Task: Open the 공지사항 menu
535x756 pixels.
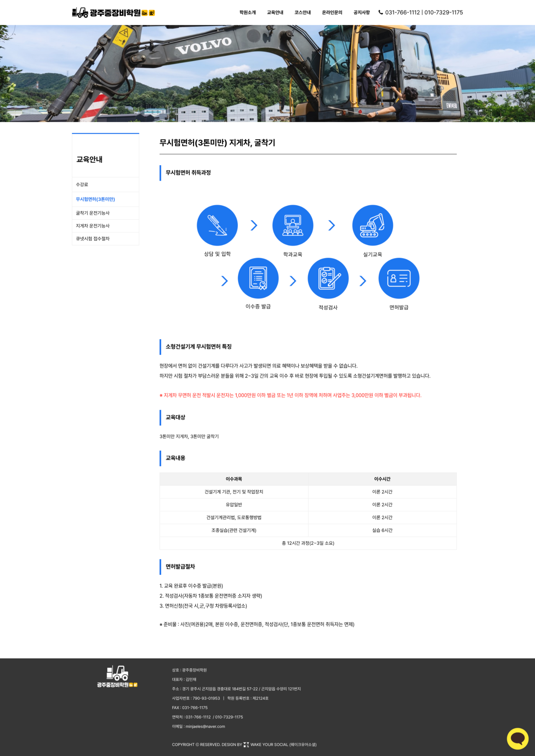Action: (362, 13)
